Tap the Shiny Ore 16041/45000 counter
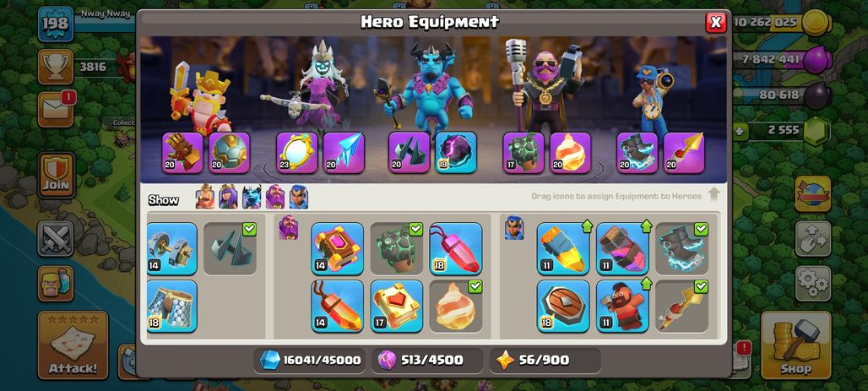Screen dimensions: 868x391 [x=311, y=360]
